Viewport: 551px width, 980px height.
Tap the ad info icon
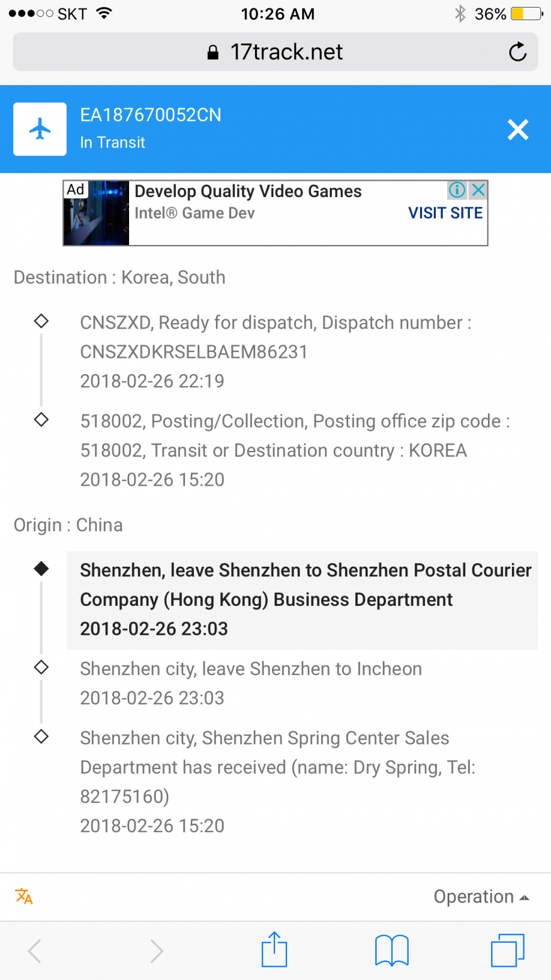click(457, 190)
